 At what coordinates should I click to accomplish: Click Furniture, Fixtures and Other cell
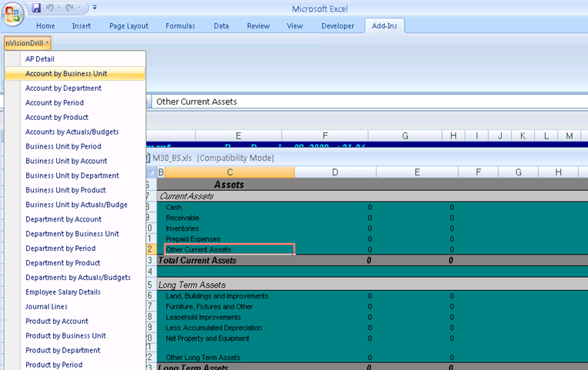coord(230,307)
